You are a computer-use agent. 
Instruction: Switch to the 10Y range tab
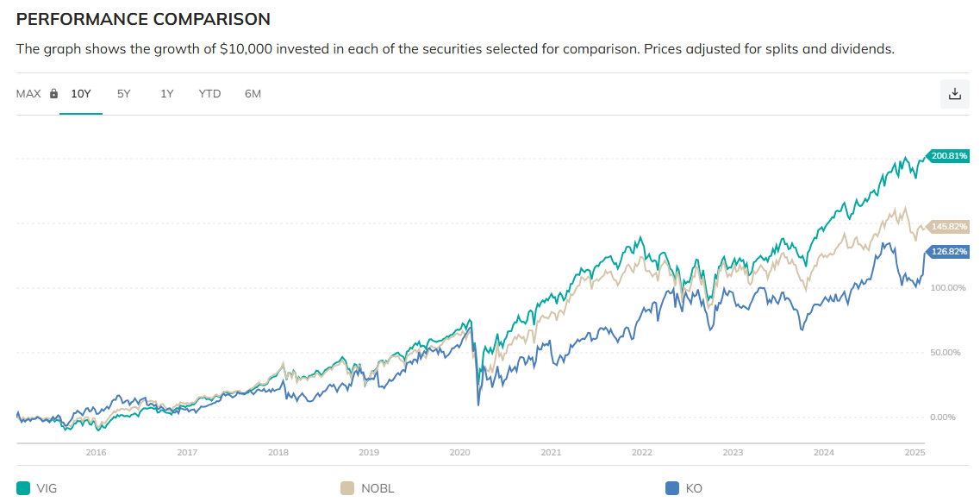tap(81, 94)
